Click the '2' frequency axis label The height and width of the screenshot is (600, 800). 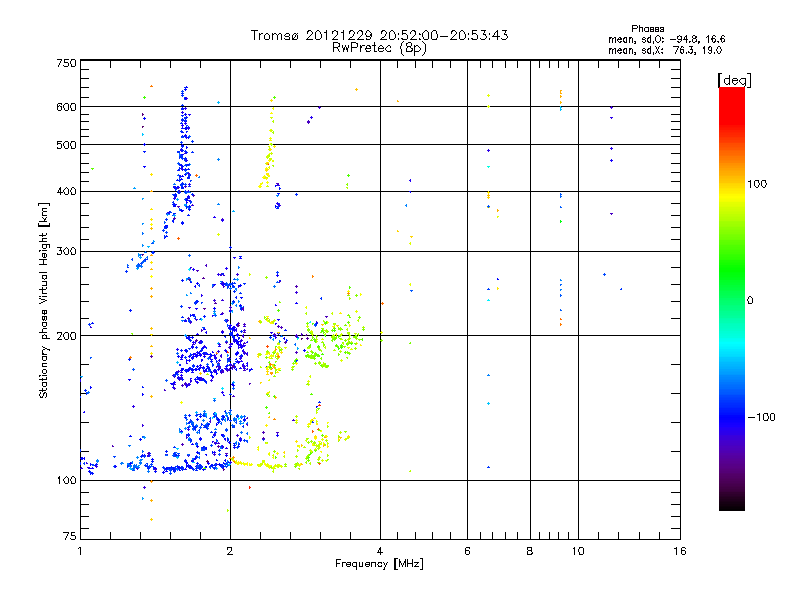tap(230, 551)
